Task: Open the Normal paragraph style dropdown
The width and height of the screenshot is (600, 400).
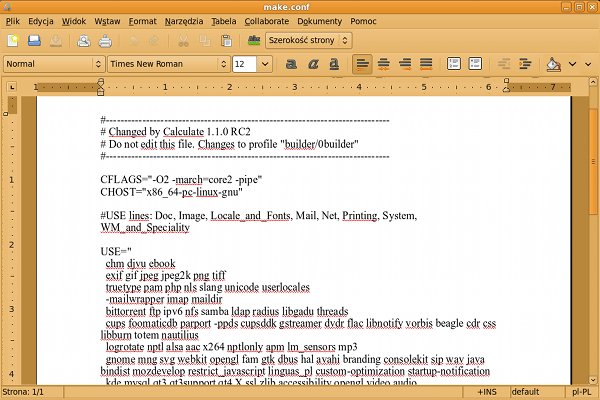Action: click(54, 64)
